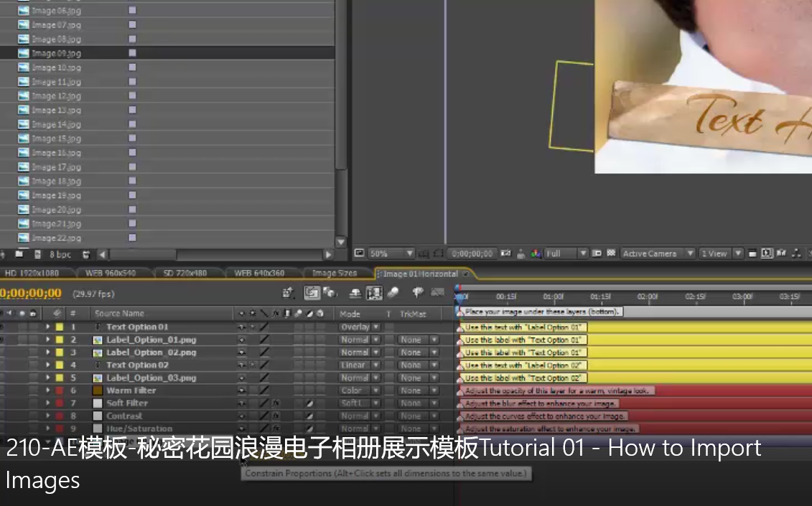Expand the Text Option 01 layer
Screen dimensions: 812x506
[x=47, y=327]
